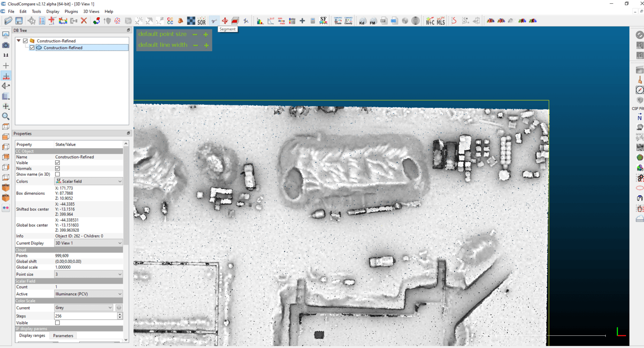The width and height of the screenshot is (644, 348).
Task: Increase default point size with plus
Action: point(206,34)
